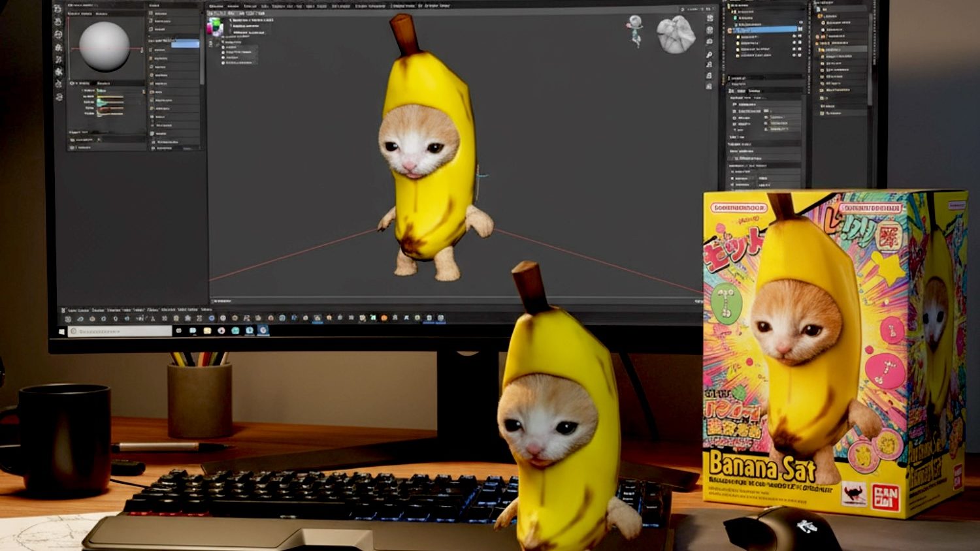Click the small character figure gizmo in viewport
The height and width of the screenshot is (551, 980).
coord(634,29)
